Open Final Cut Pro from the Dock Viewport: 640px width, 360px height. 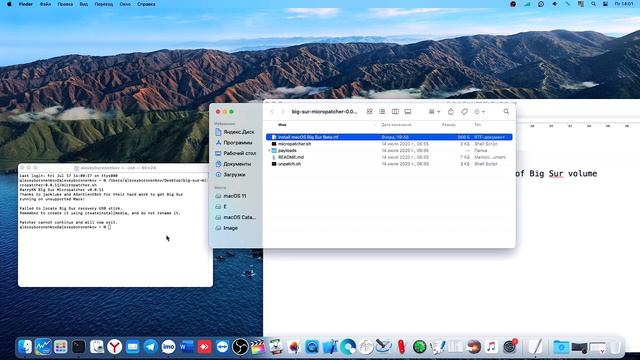[x=258, y=347]
